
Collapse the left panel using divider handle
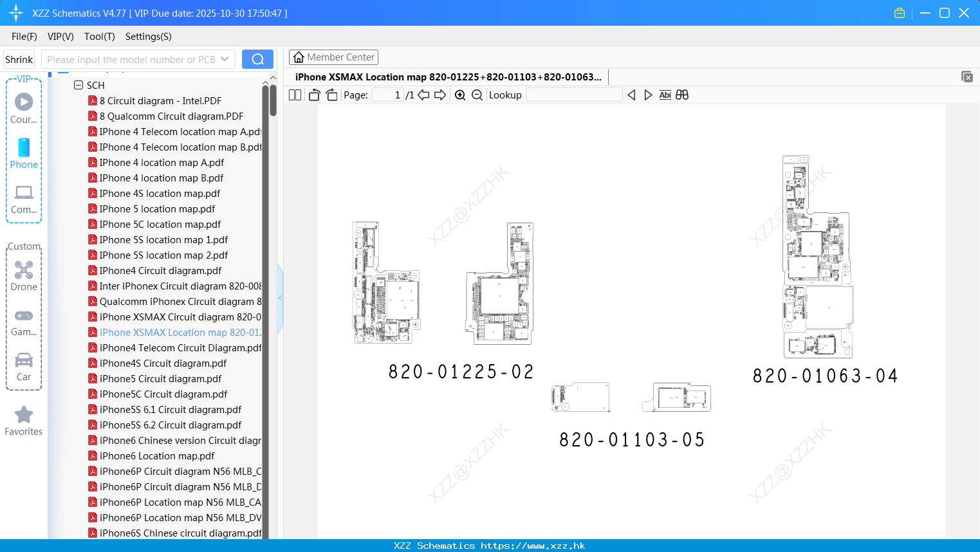(280, 298)
